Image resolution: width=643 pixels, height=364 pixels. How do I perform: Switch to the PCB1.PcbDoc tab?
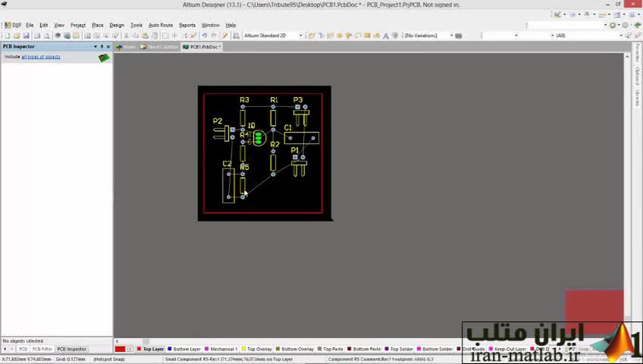coord(202,47)
